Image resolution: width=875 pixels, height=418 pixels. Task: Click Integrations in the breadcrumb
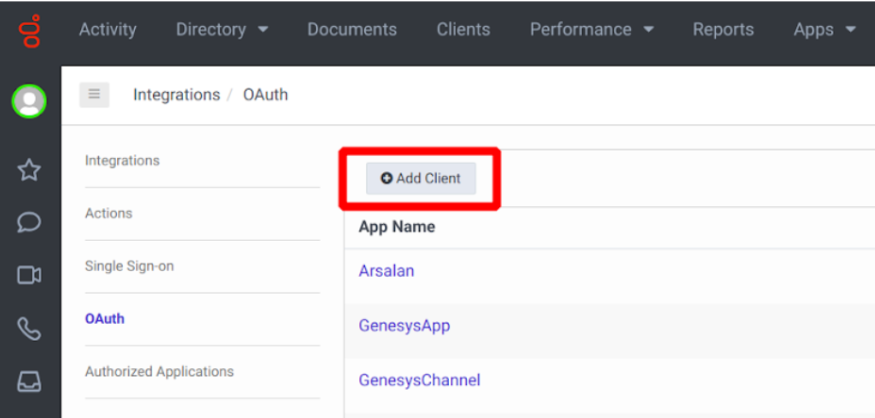click(176, 95)
